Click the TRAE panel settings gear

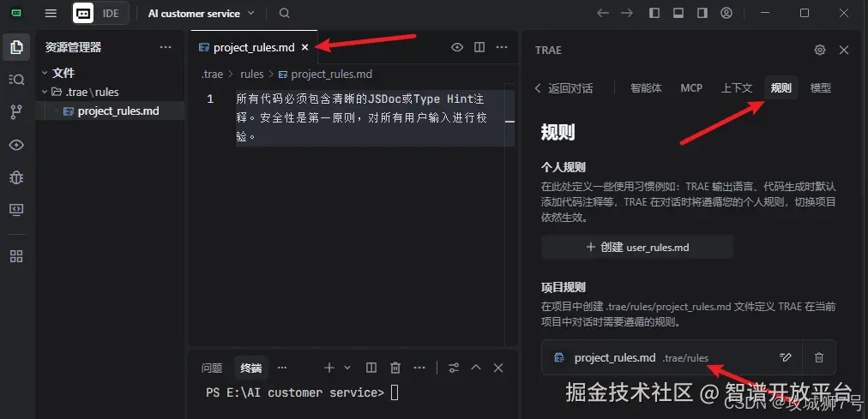point(820,51)
